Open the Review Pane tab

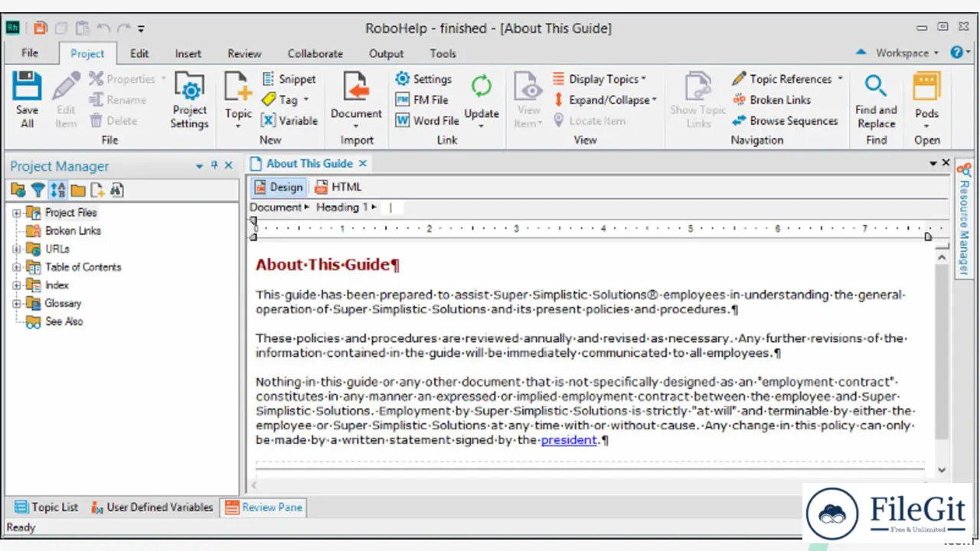click(263, 507)
